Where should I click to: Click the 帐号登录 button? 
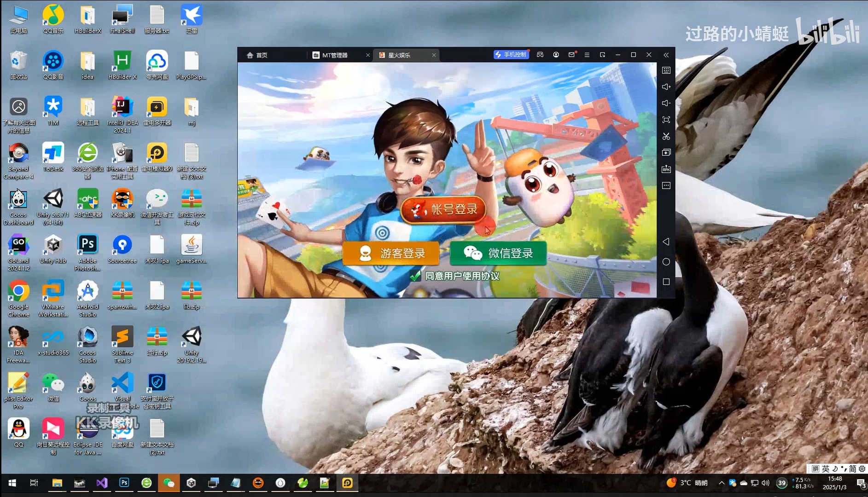[443, 209]
